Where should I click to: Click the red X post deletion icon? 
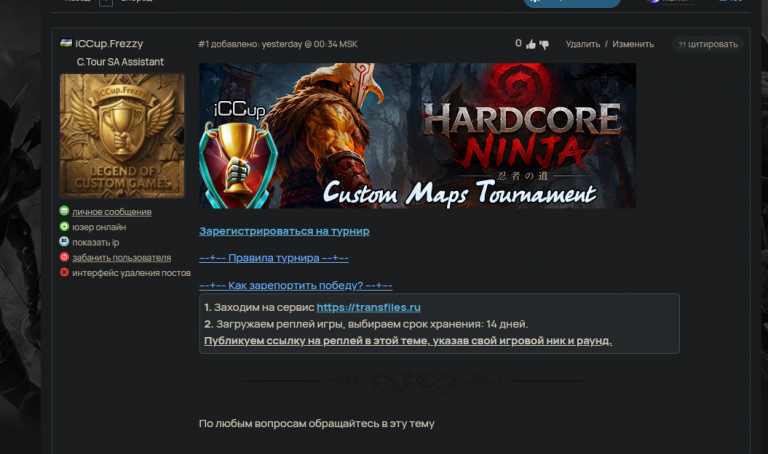[x=64, y=272]
